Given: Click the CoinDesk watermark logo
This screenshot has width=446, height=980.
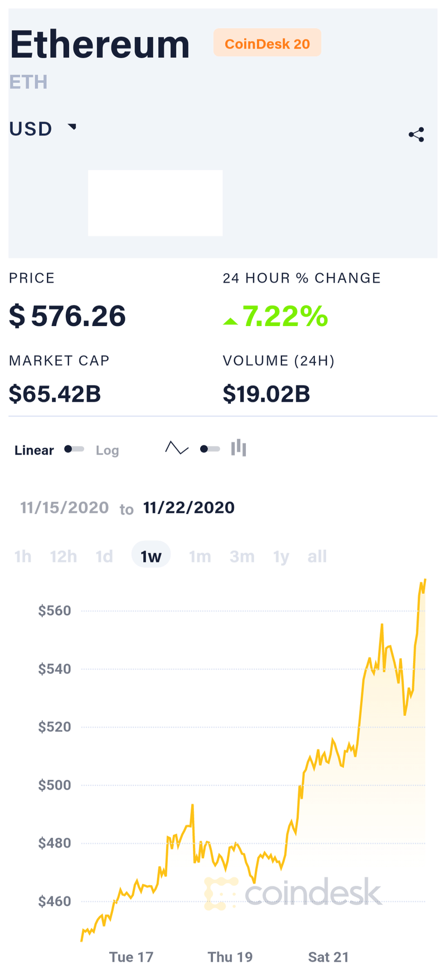Looking at the screenshot, I should pos(293,893).
